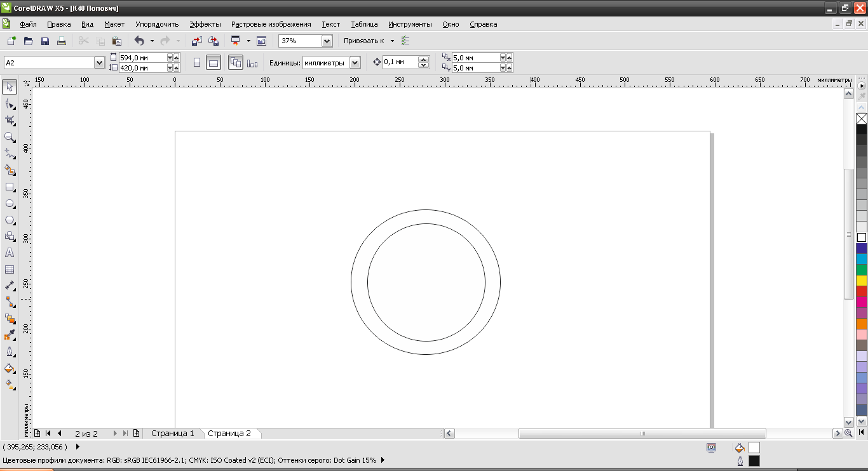Click the Open file icon
Screen dimensions: 868x471
tap(28, 41)
